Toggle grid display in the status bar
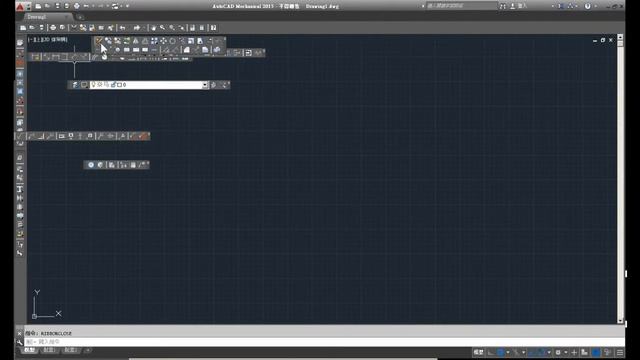This screenshot has height=360, width=640. click(x=491, y=352)
